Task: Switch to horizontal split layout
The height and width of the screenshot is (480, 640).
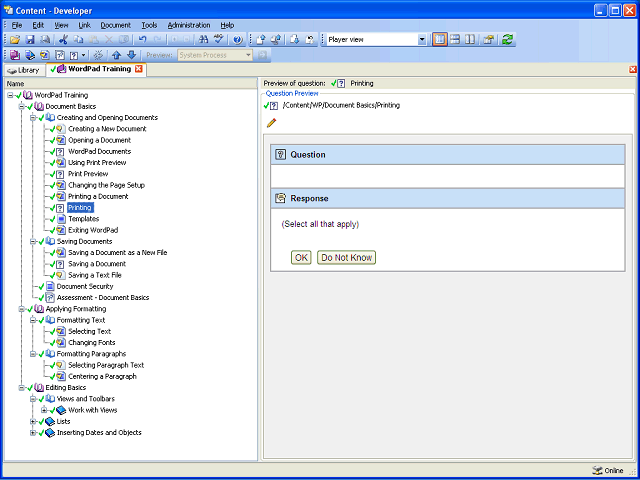Action: (x=455, y=40)
